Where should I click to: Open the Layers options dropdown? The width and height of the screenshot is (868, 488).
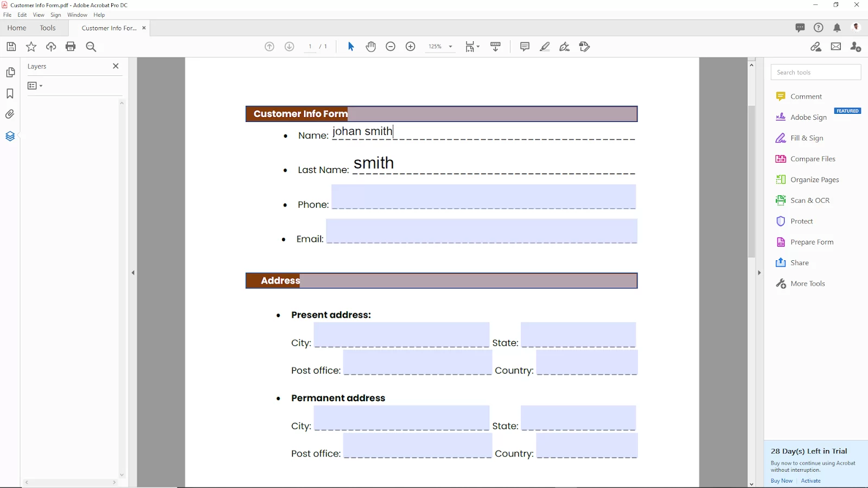coord(35,86)
